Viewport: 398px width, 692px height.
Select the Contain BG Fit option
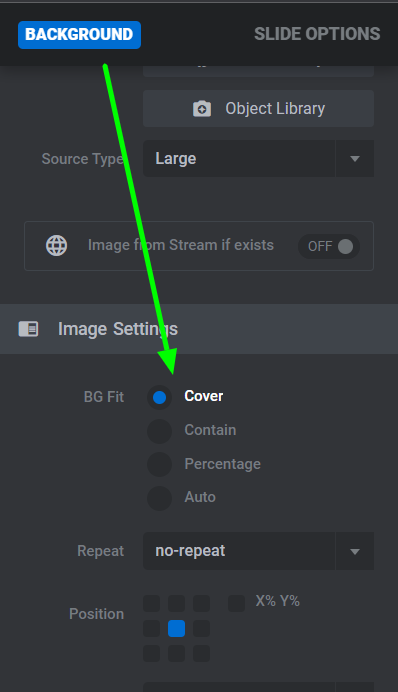tap(159, 431)
